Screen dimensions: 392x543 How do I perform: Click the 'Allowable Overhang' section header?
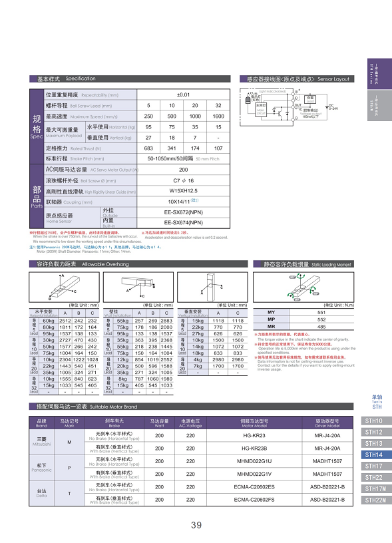[138, 264]
